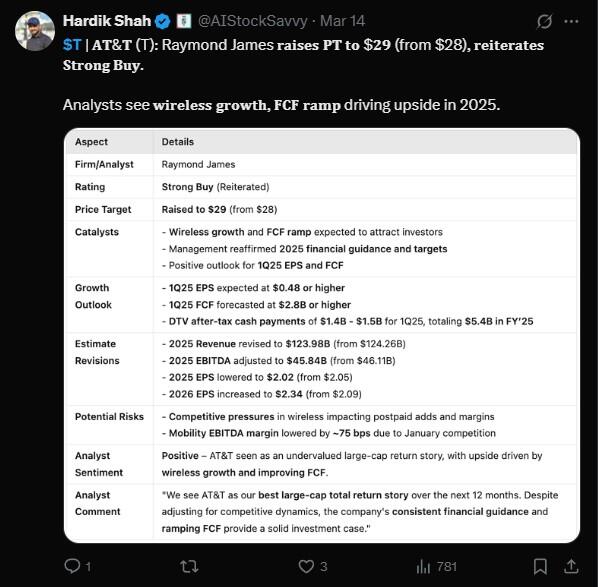
Task: Click the Hardik Shah display name
Action: [x=107, y=21]
